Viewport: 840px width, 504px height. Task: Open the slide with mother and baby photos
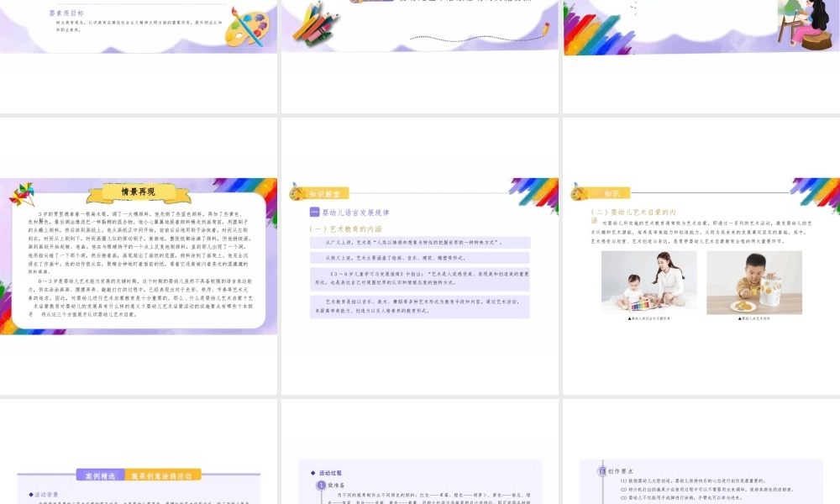coord(701,256)
